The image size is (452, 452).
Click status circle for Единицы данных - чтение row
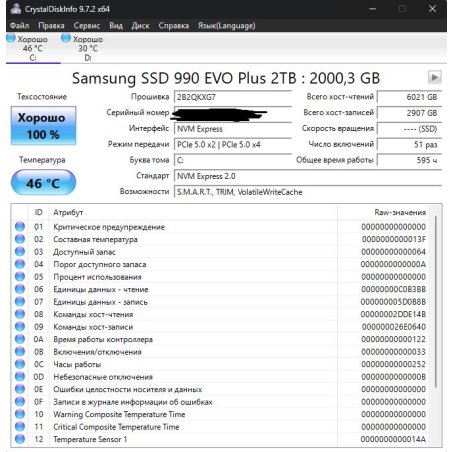(20, 289)
